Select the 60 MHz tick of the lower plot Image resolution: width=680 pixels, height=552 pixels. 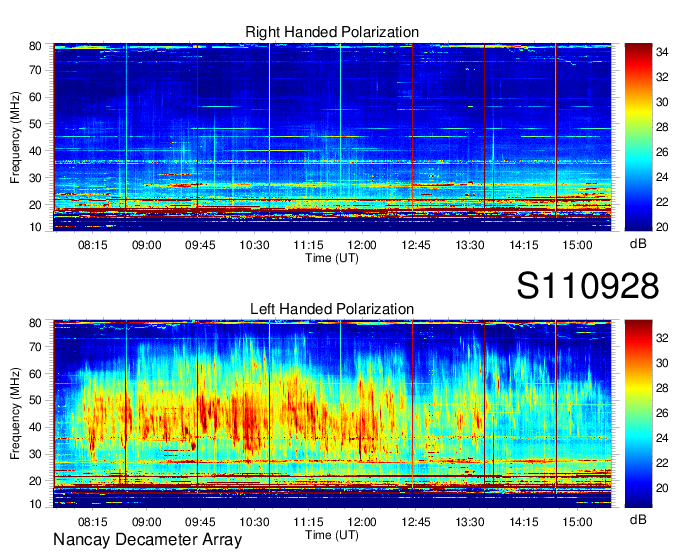(x=35, y=374)
